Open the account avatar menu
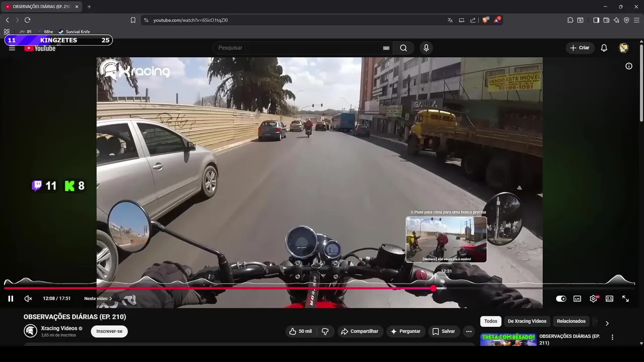 (x=624, y=48)
